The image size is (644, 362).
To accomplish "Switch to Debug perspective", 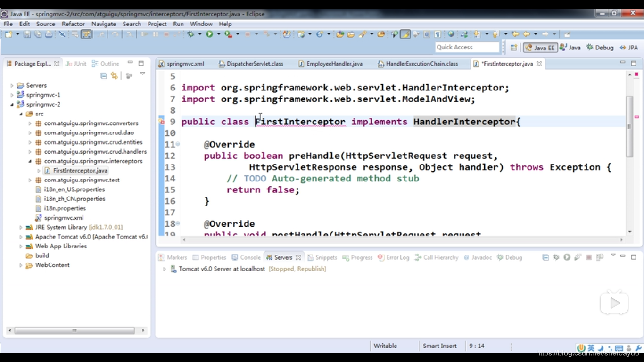I will tap(600, 48).
